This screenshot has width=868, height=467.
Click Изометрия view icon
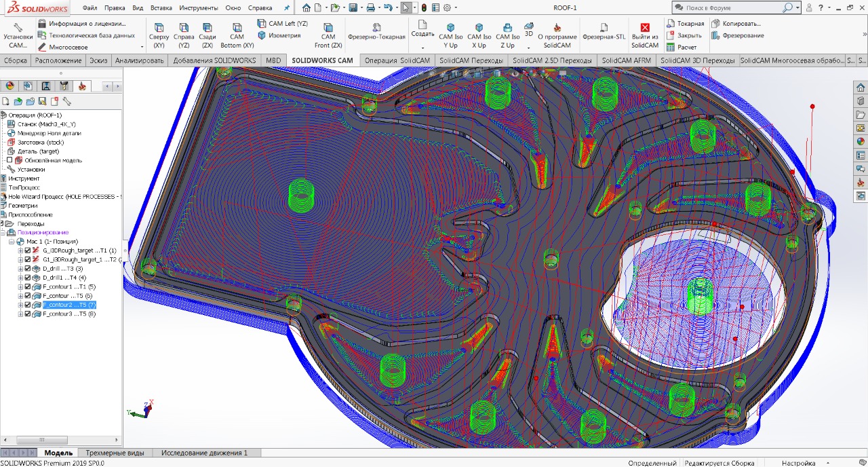[x=262, y=35]
